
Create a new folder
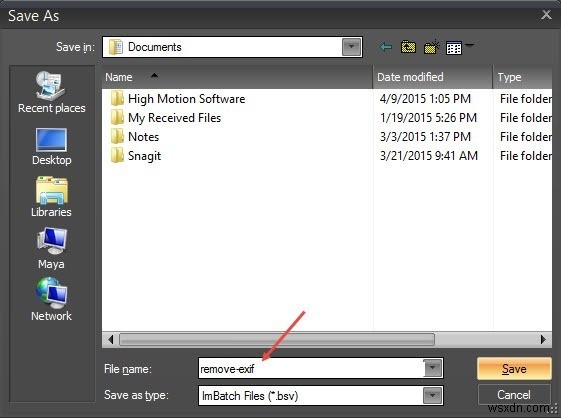(431, 47)
